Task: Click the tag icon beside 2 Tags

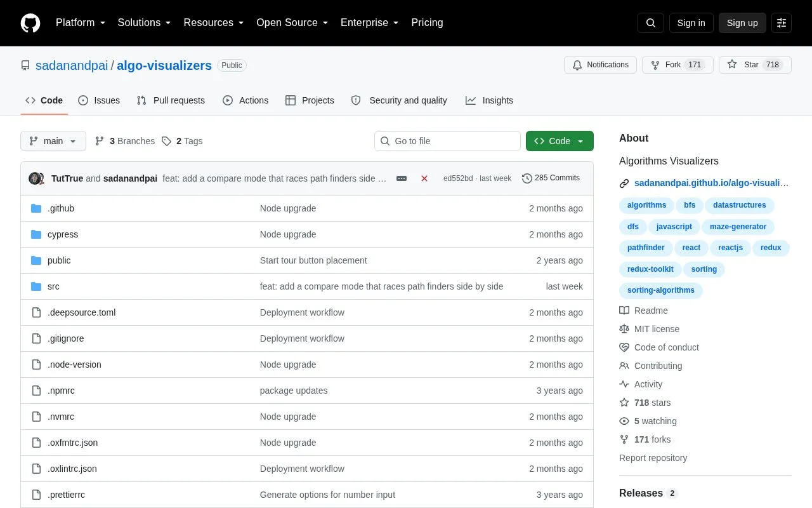Action: click(166, 141)
